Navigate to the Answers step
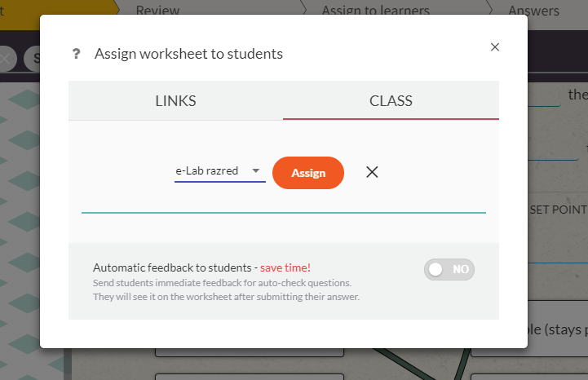The height and width of the screenshot is (380, 588). [533, 11]
